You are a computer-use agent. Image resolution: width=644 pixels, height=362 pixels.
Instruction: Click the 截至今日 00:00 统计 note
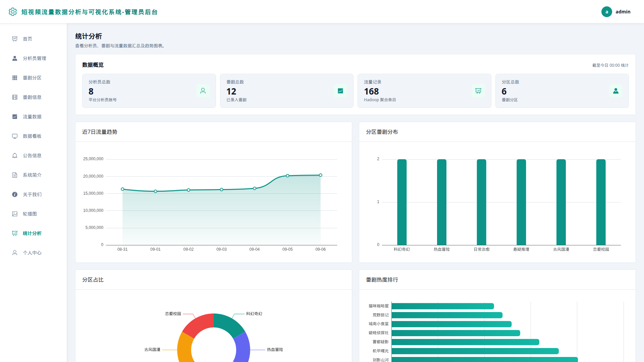pyautogui.click(x=610, y=65)
